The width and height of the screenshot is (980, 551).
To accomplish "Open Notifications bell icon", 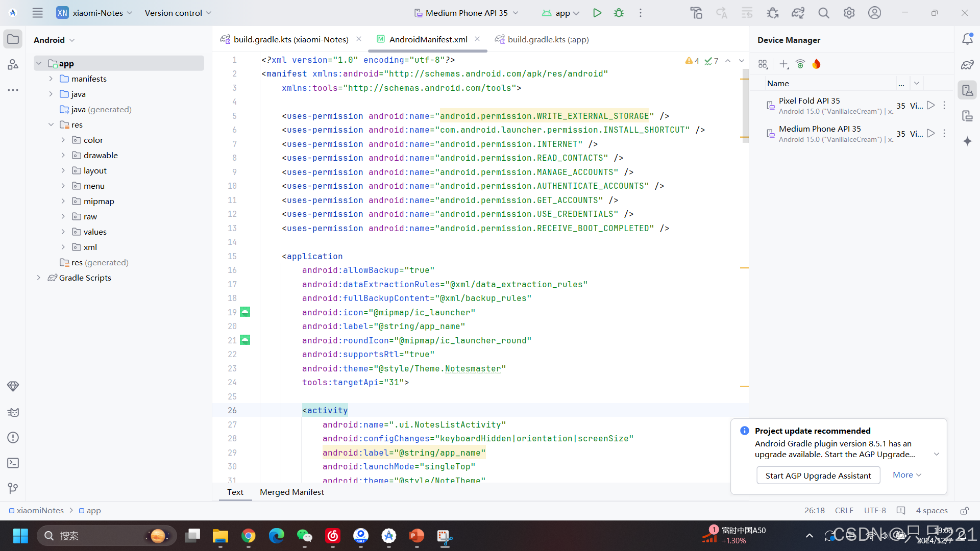I will tap(967, 39).
